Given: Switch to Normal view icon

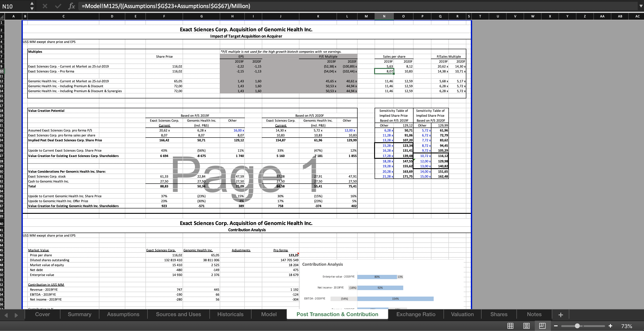Looking at the screenshot, I should [x=510, y=326].
